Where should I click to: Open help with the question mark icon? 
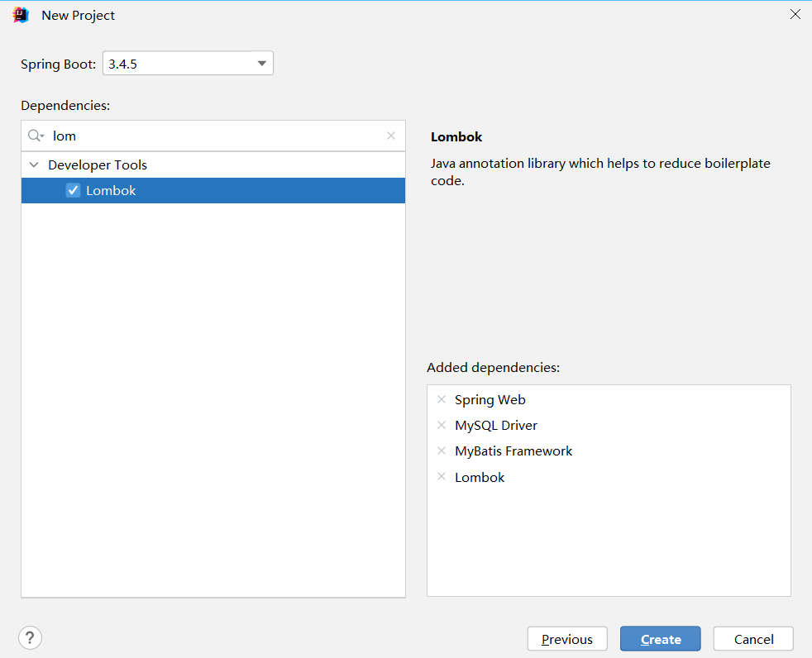coord(30,638)
